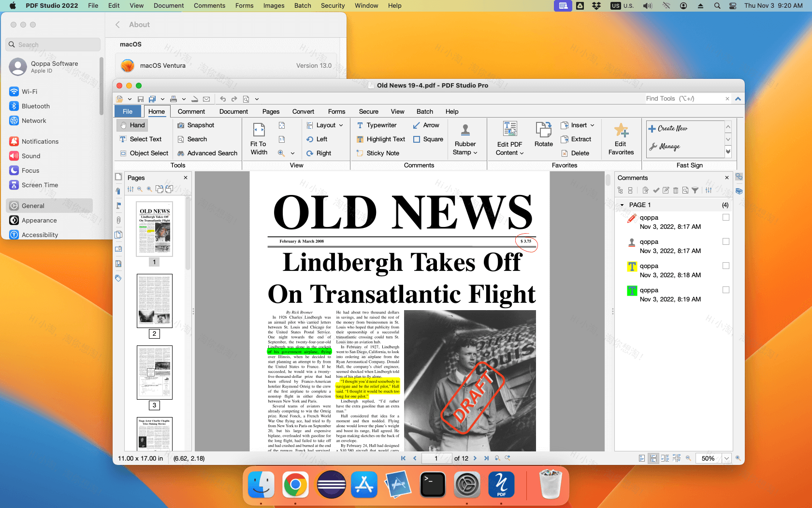Check the first qoppa comment checkbox
The height and width of the screenshot is (508, 812).
pyautogui.click(x=726, y=217)
